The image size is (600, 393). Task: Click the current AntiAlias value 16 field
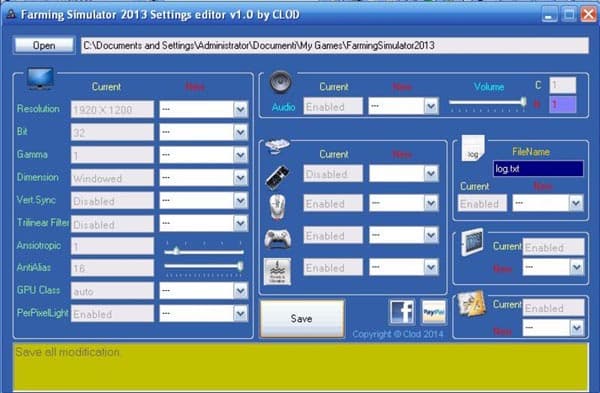pyautogui.click(x=112, y=268)
